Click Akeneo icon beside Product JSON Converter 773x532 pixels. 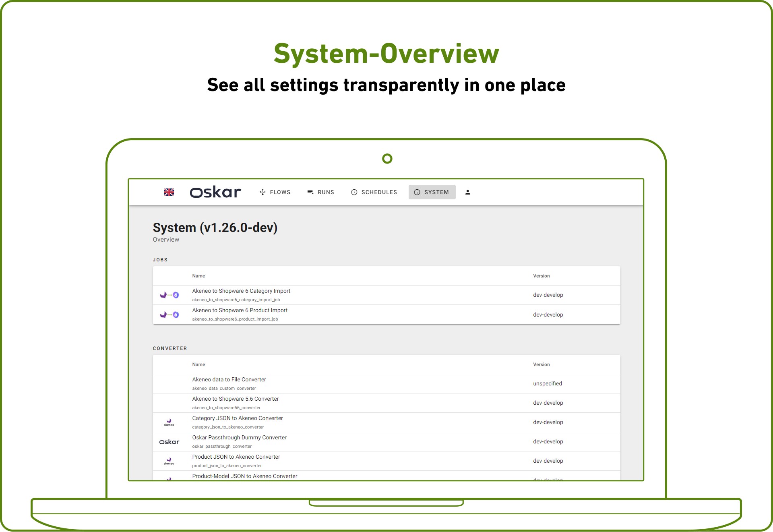tap(169, 461)
